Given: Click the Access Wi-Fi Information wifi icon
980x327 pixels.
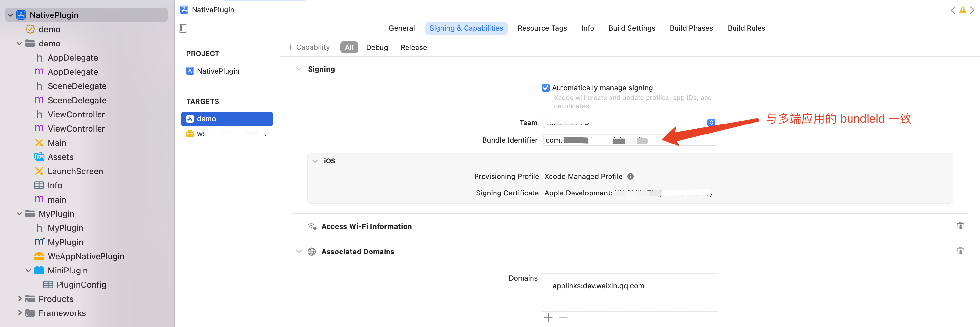Looking at the screenshot, I should click(x=312, y=226).
